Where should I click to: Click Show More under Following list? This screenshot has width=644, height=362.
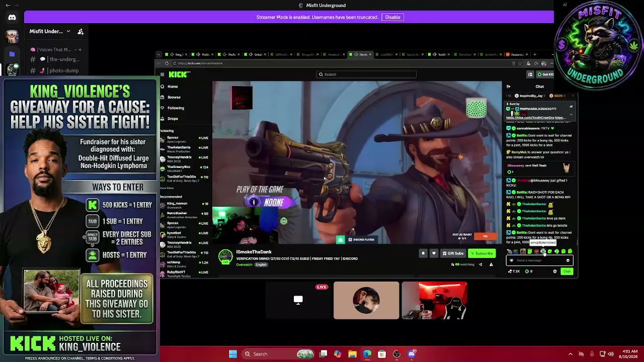point(167,188)
